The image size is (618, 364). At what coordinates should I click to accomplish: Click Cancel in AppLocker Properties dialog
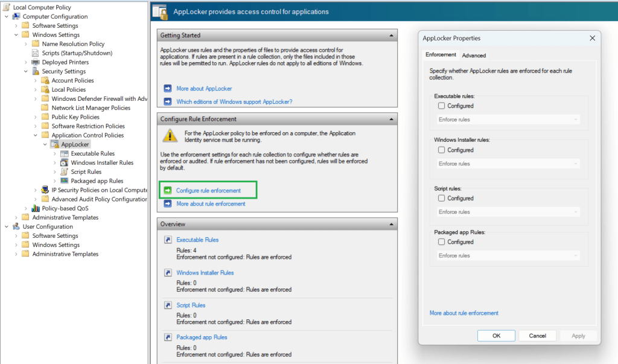pos(537,336)
